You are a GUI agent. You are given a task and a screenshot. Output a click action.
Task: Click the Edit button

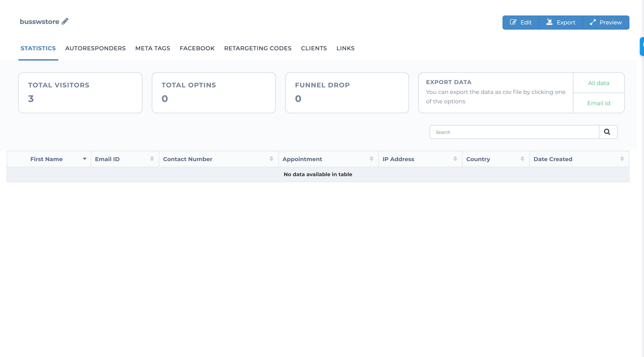tap(521, 23)
